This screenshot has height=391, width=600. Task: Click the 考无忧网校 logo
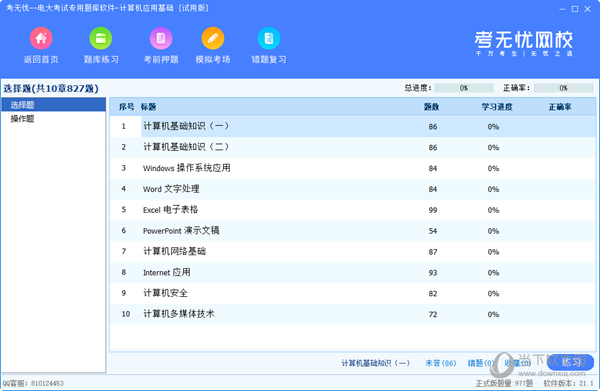[x=523, y=43]
